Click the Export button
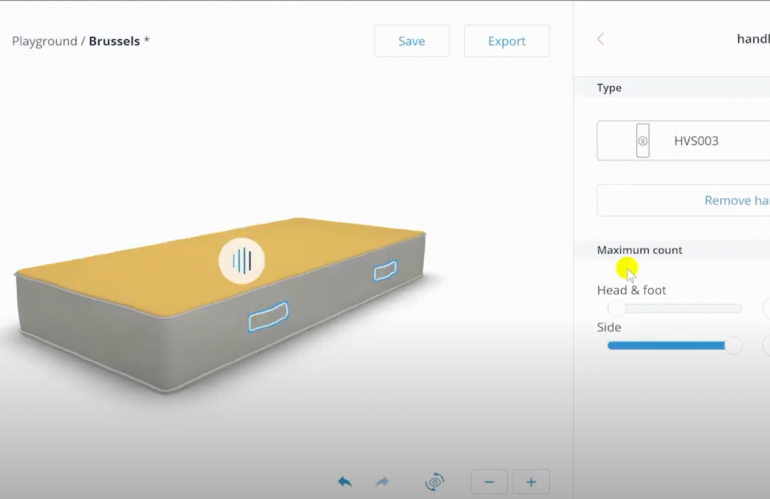The width and height of the screenshot is (770, 499). 506,41
